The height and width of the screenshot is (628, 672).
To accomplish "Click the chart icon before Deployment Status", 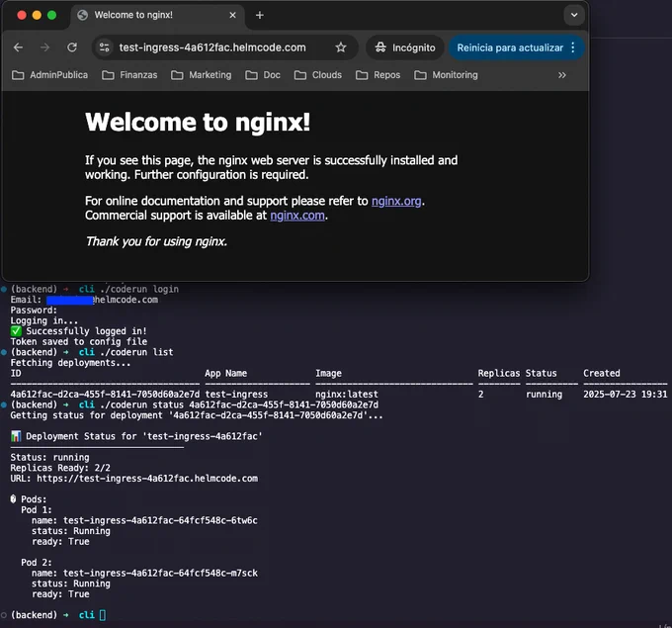I will pyautogui.click(x=16, y=436).
